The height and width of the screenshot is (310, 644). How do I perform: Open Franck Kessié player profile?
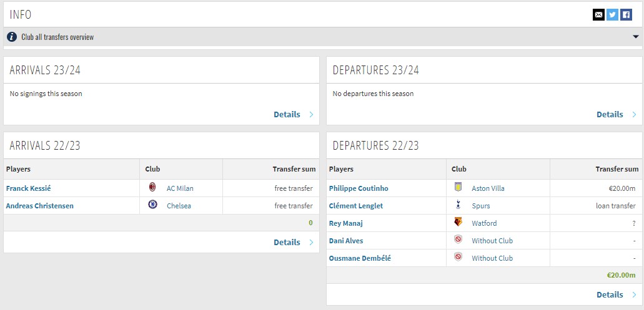click(x=32, y=188)
